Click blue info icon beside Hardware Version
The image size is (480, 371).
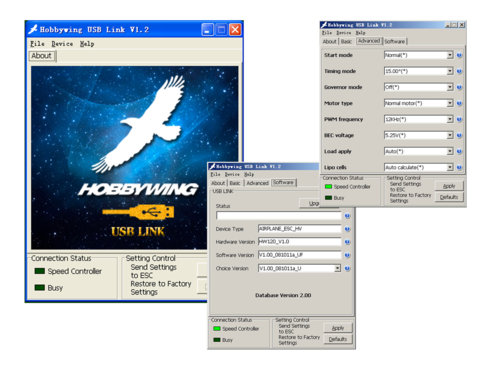(x=347, y=242)
